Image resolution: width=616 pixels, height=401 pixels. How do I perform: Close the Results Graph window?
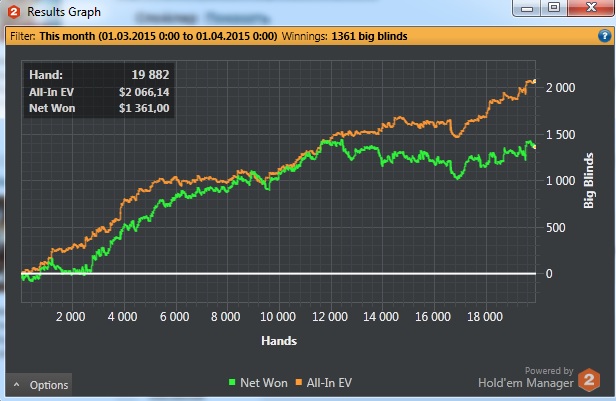[591, 7]
